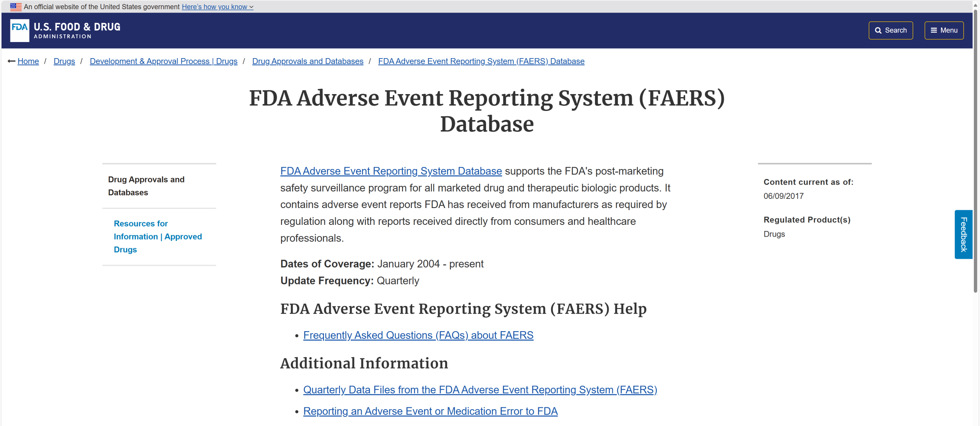
Task: Select Drug Approvals and Databases sidebar heading
Action: [x=146, y=186]
